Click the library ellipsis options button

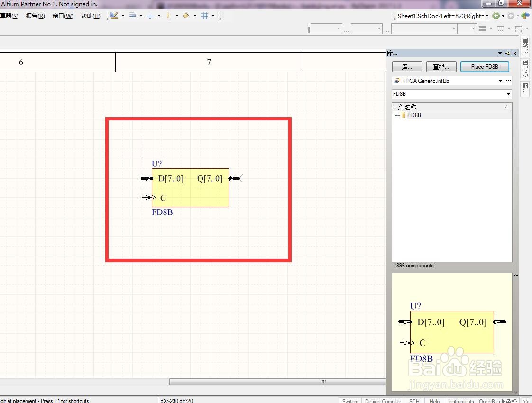click(x=508, y=81)
